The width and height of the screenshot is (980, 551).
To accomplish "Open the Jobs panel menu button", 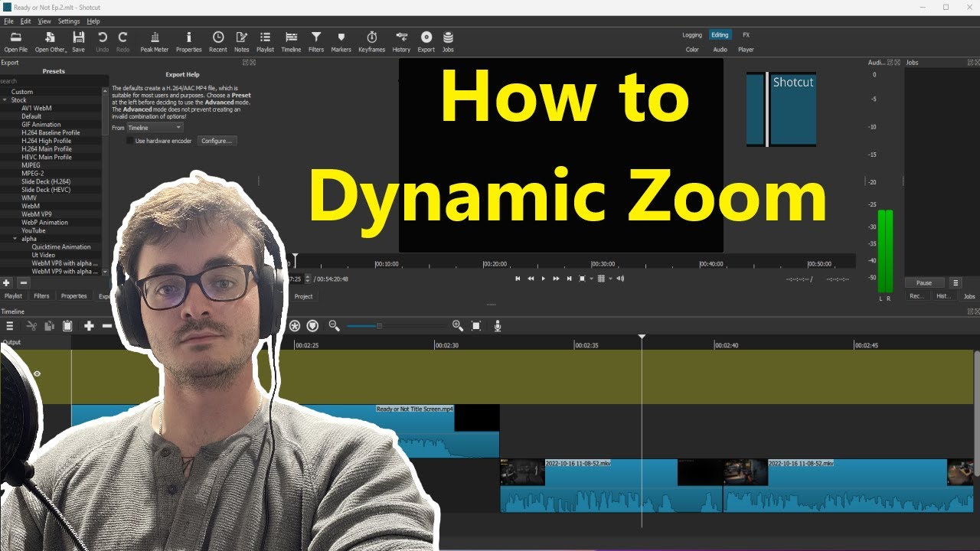I will coord(955,282).
